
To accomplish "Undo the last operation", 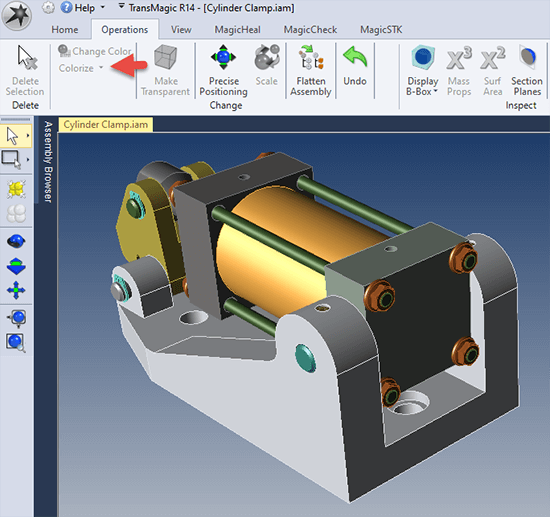I will click(355, 66).
